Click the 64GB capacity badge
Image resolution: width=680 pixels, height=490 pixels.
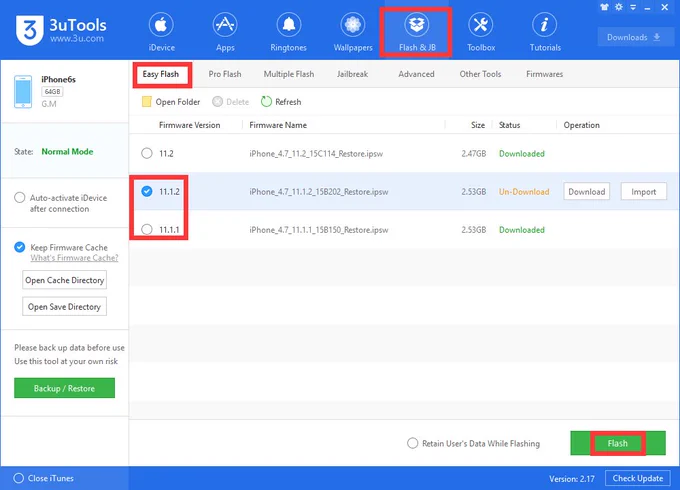pos(52,91)
